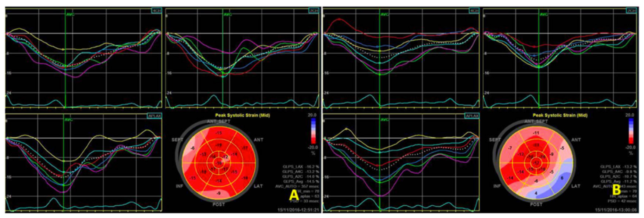644x218 pixels.
Task: Click PSD = 42 msec readout in panel B
Action: 622,201
